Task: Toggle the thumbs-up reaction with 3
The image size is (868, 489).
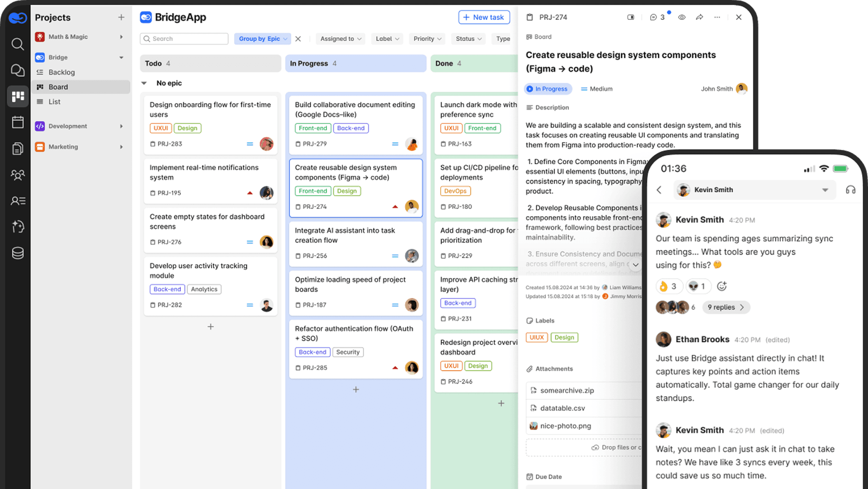Action: [669, 286]
